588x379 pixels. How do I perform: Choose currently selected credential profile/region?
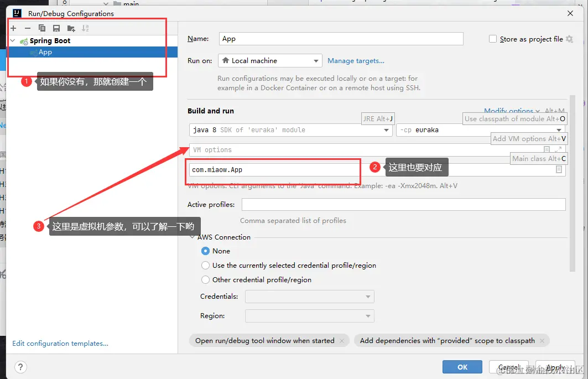[x=205, y=266]
